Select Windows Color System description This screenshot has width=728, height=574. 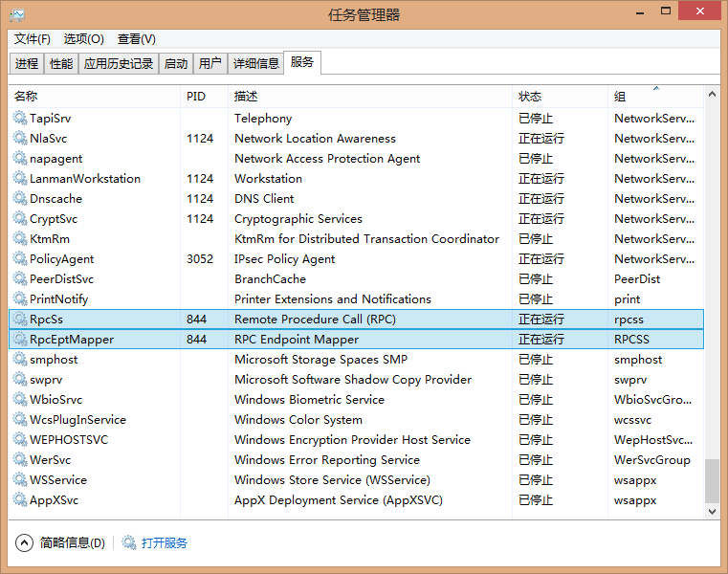298,420
